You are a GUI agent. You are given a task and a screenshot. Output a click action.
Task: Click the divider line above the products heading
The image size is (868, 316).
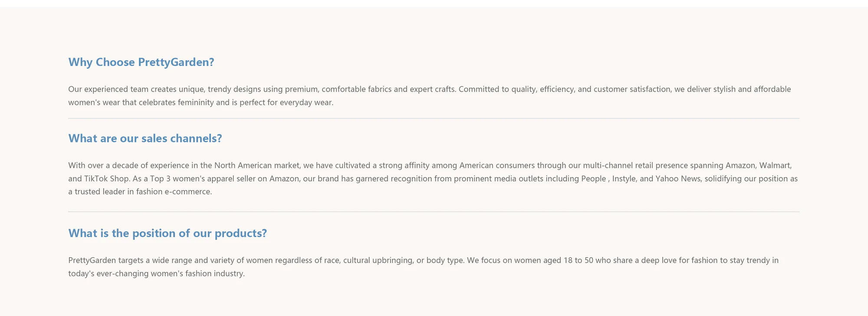coord(434,212)
